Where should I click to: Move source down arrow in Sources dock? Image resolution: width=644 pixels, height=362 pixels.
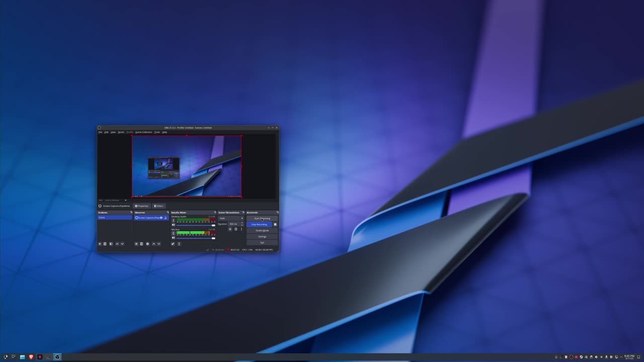pos(158,244)
